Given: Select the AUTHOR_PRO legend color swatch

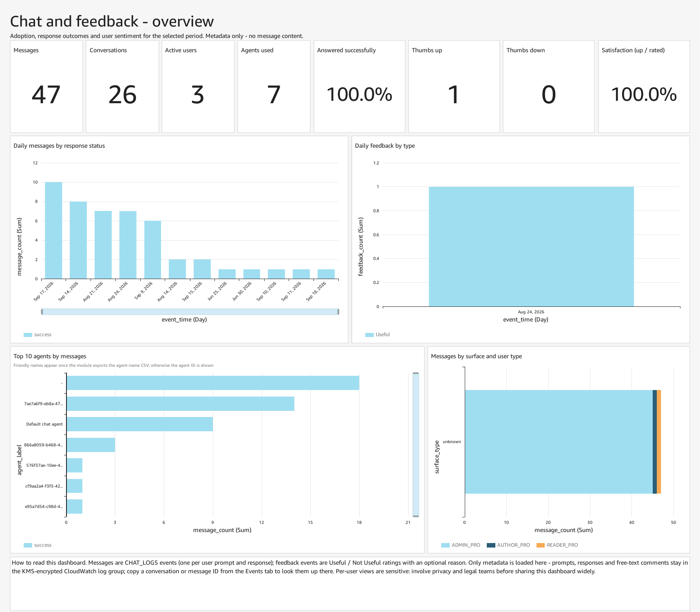Looking at the screenshot, I should coord(491,545).
